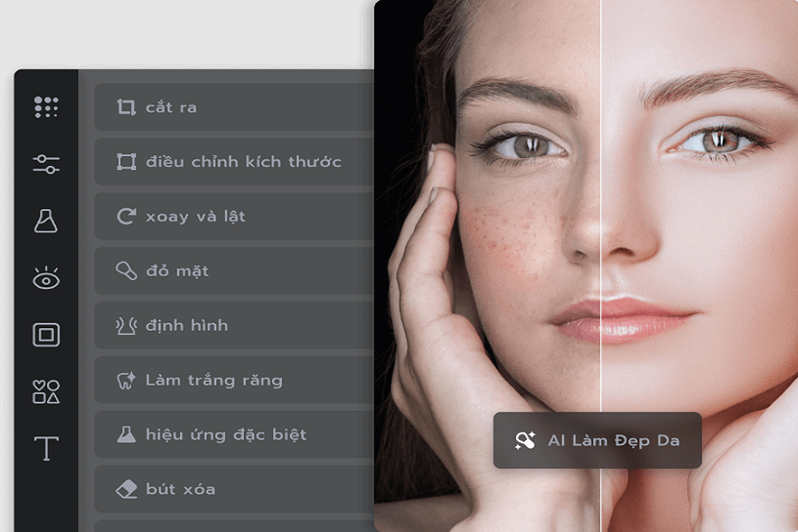The width and height of the screenshot is (798, 532).
Task: Click the Làm trắng răng entry
Action: pos(234,380)
